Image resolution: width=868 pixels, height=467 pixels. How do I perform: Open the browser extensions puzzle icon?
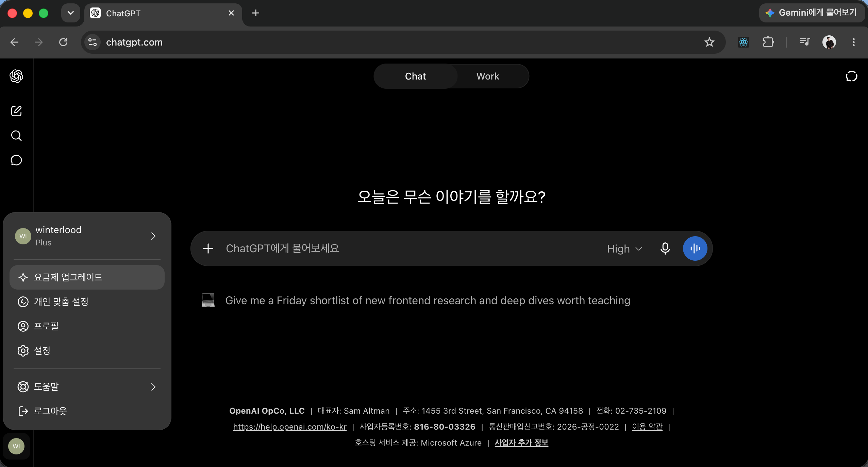click(x=768, y=42)
